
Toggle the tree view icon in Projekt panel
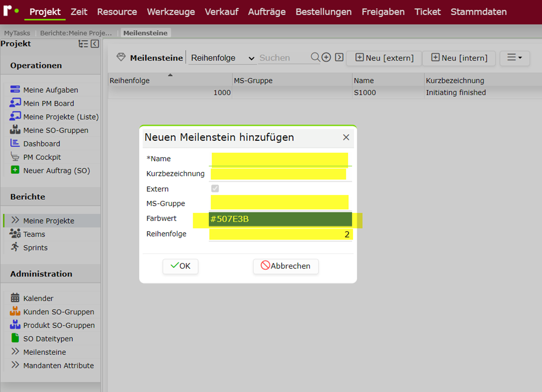[x=83, y=44]
